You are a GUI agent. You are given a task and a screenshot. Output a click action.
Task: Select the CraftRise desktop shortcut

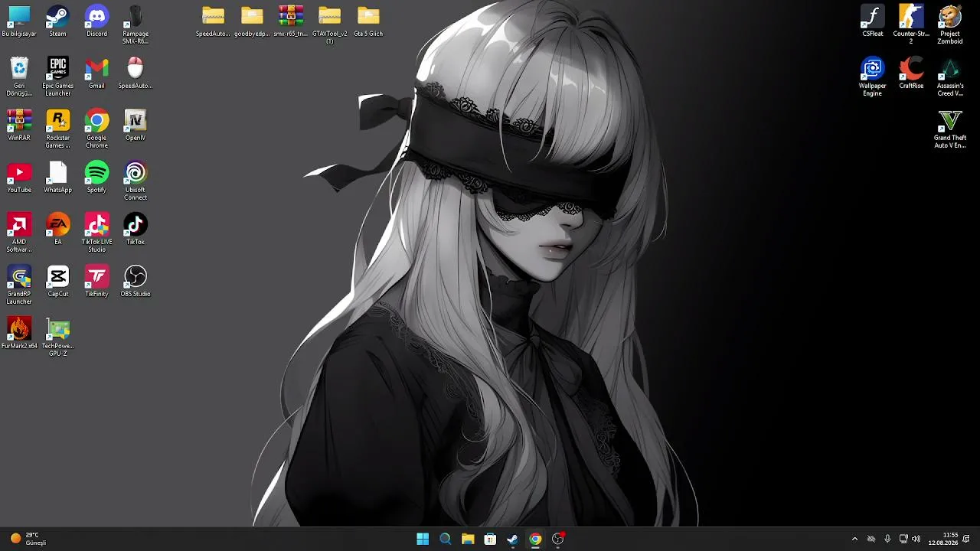click(911, 73)
